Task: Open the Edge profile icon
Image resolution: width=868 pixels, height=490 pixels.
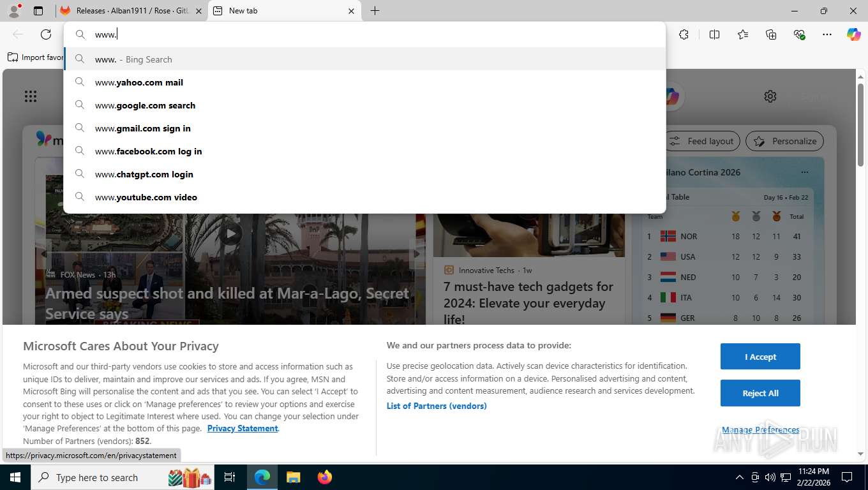Action: [14, 10]
